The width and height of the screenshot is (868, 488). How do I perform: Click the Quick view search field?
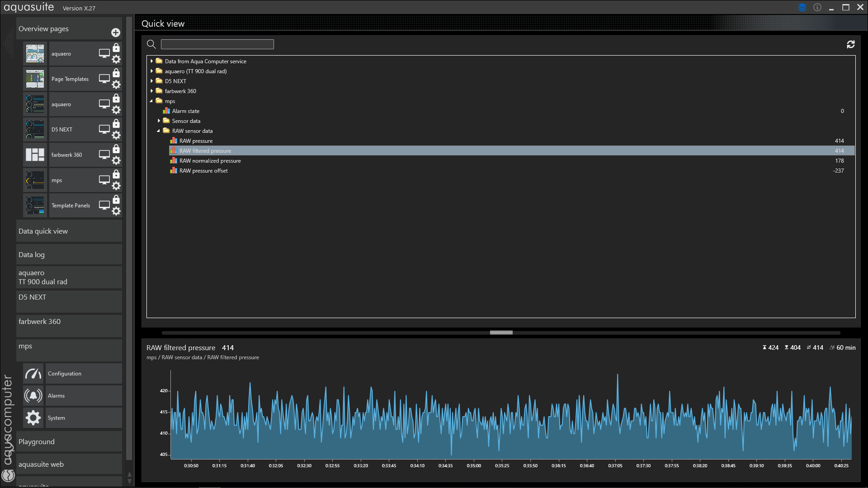point(217,44)
